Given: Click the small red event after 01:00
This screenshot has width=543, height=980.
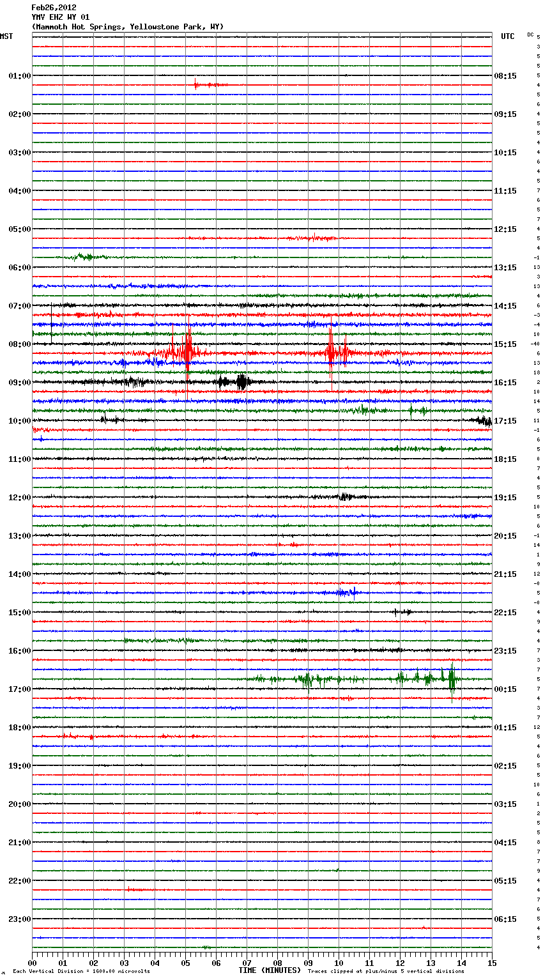Looking at the screenshot, I should tap(196, 84).
